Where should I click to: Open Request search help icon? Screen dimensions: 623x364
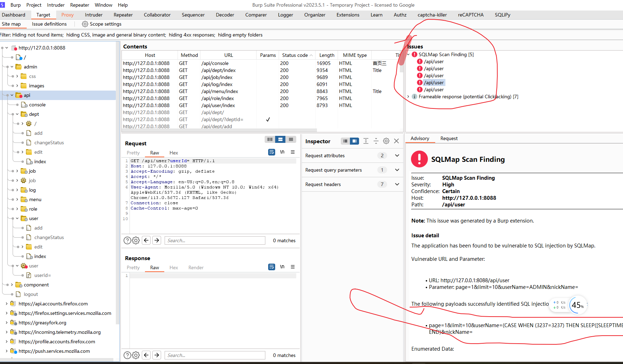click(x=127, y=240)
